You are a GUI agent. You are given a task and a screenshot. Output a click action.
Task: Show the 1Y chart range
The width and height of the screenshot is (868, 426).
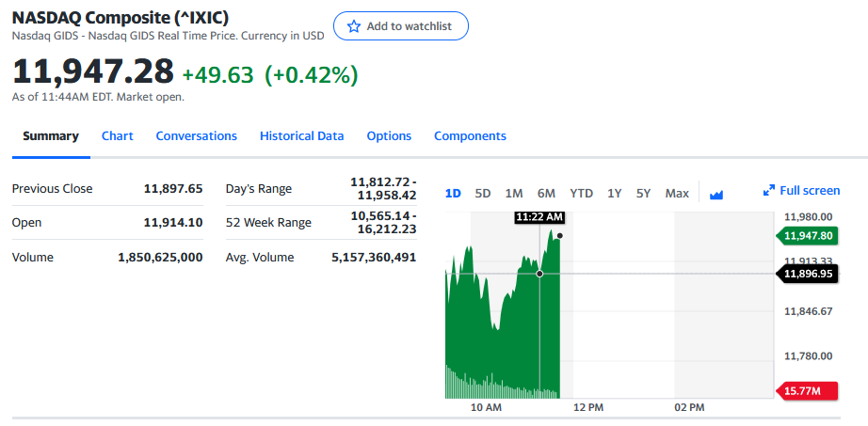pos(615,194)
